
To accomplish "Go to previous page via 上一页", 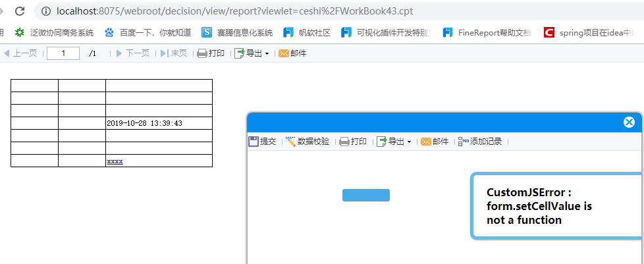I will pyautogui.click(x=20, y=53).
